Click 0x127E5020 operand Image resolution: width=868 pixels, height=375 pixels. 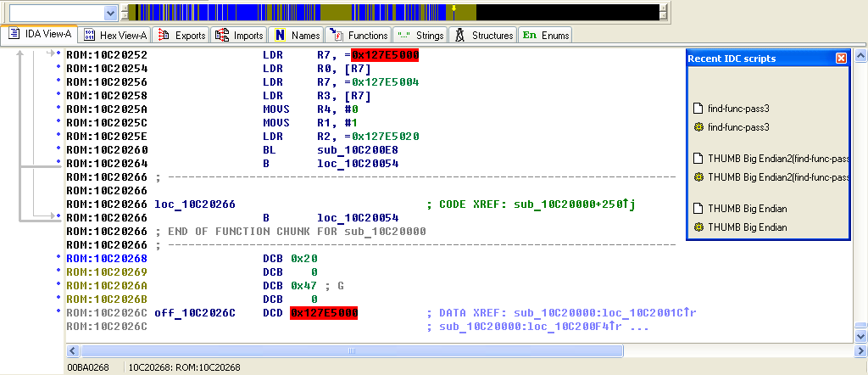click(x=385, y=137)
